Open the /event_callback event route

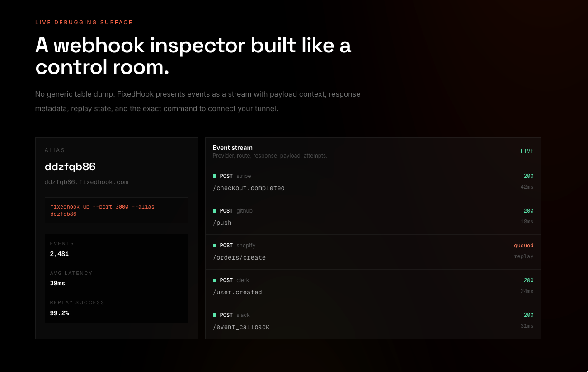click(x=241, y=327)
